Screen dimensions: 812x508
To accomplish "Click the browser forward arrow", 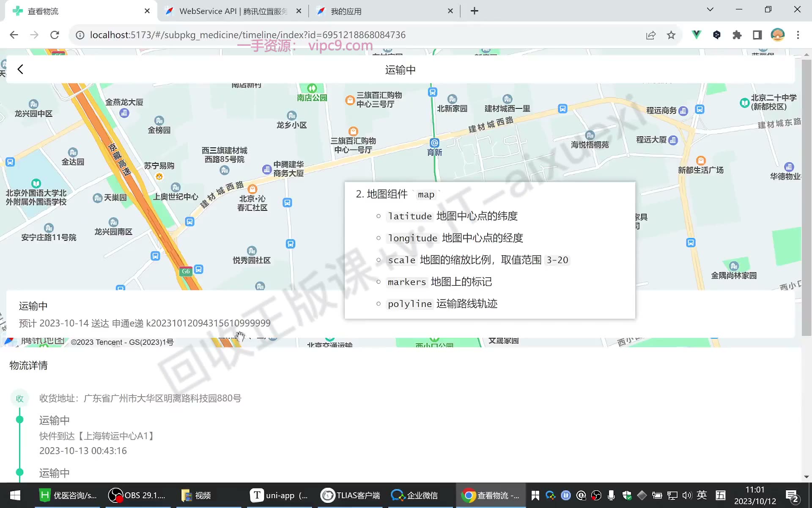I will tap(34, 35).
